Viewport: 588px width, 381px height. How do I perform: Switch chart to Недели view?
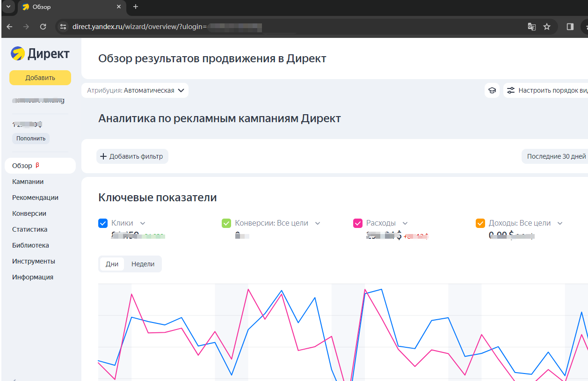(x=143, y=264)
